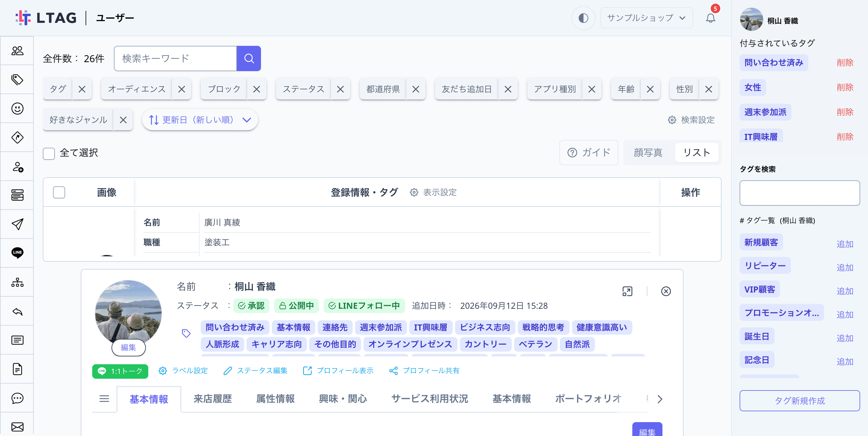Switch to the サービス利用状況 tab
This screenshot has height=436, width=868.
tap(429, 399)
